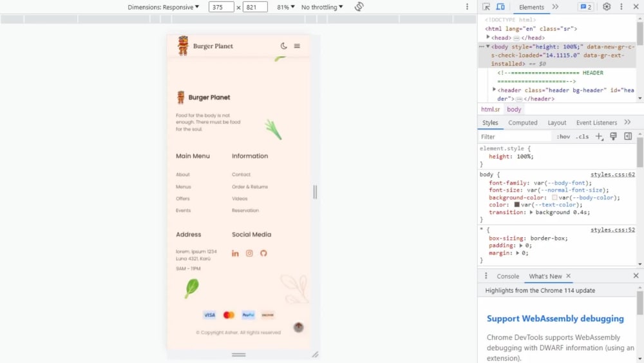Toggle the device toolbar icon
644x363 pixels.
click(500, 6)
